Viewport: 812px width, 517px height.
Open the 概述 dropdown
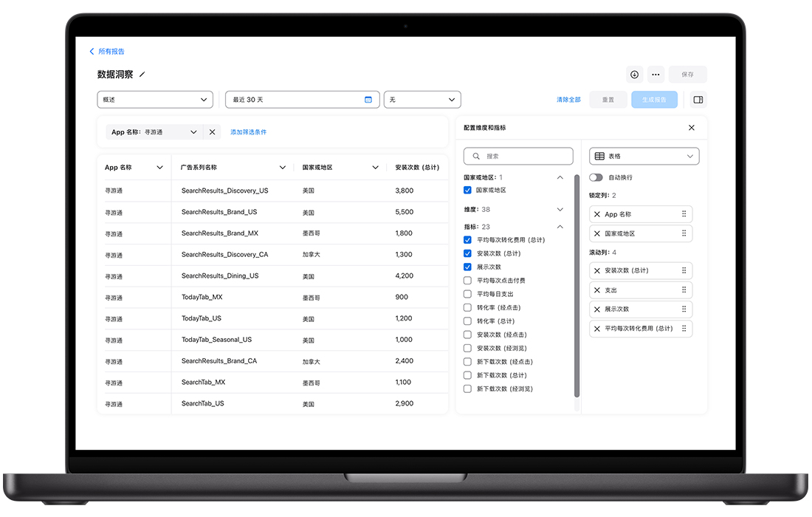click(155, 100)
